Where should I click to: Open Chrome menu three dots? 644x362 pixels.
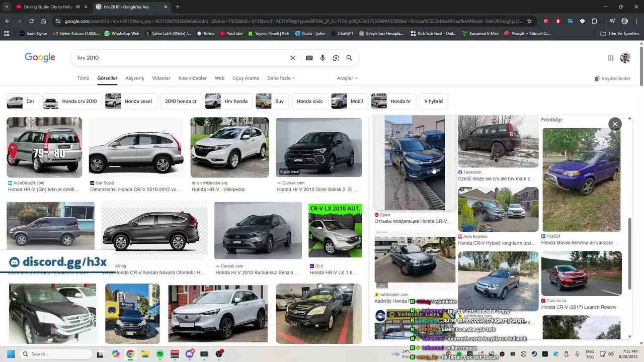coord(637,21)
